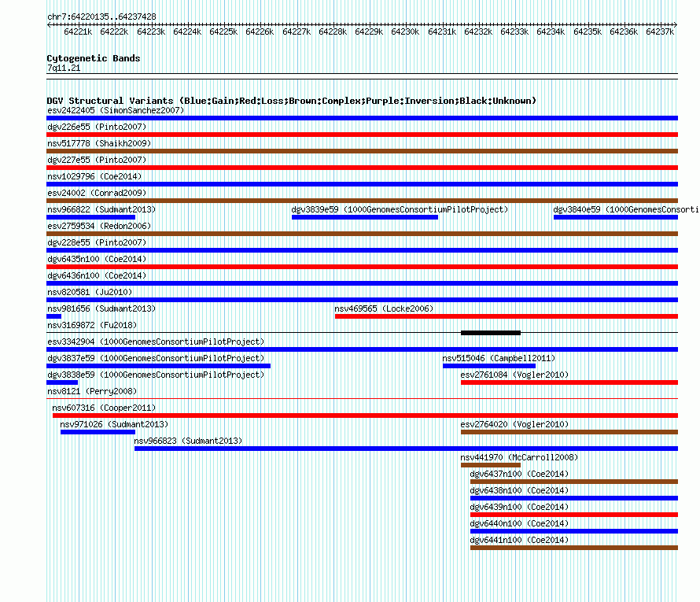Open esv3342904 1000GenomesConsortiumPilotProject variant
700x602 pixels.
pyautogui.click(x=362, y=349)
